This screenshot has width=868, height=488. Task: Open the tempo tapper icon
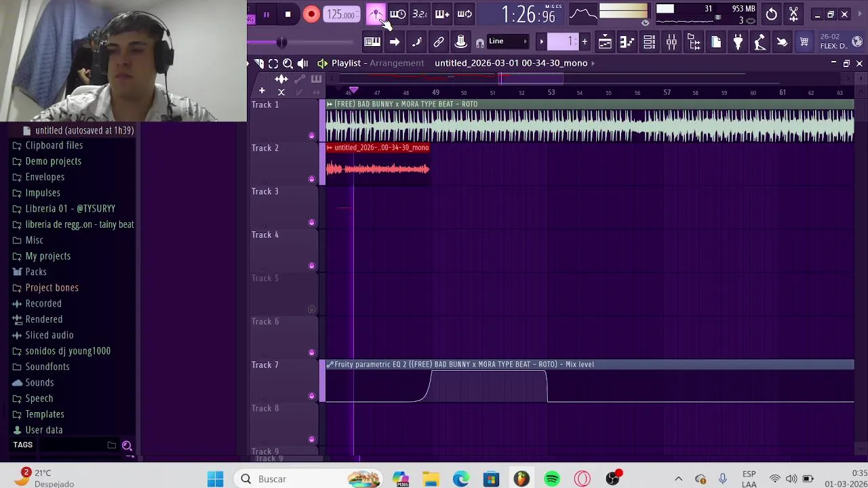(x=760, y=42)
